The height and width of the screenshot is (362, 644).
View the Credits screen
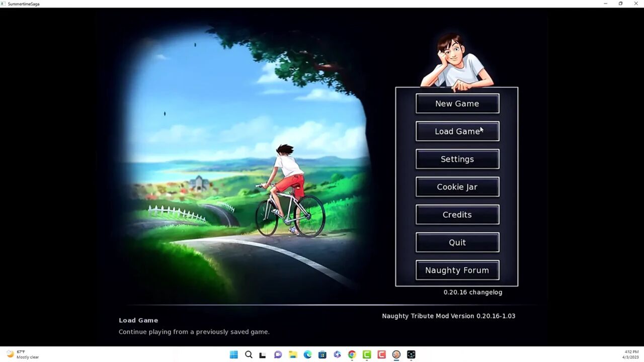(457, 215)
